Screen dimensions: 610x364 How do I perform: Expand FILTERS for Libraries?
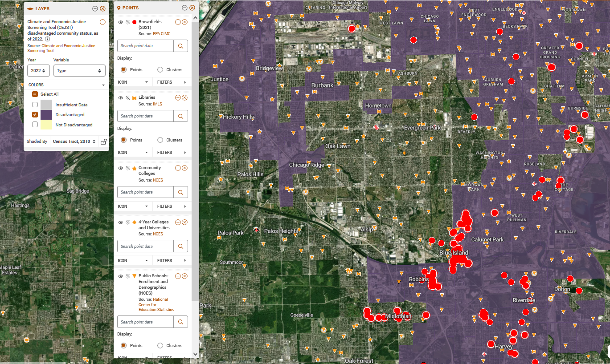pos(172,153)
